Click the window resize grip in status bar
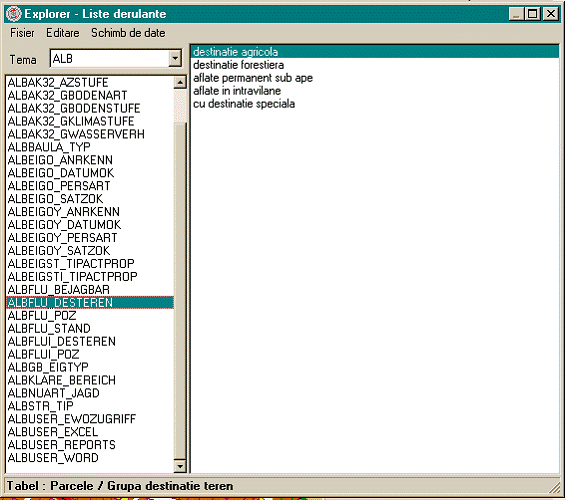The height and width of the screenshot is (502, 567). point(554,488)
